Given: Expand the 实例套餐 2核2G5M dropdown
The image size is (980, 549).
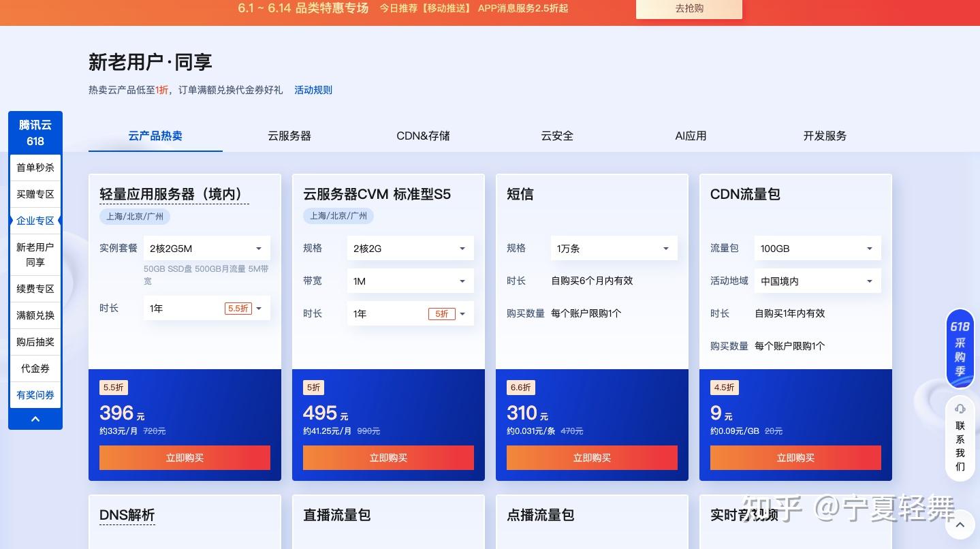Looking at the screenshot, I should coord(207,249).
